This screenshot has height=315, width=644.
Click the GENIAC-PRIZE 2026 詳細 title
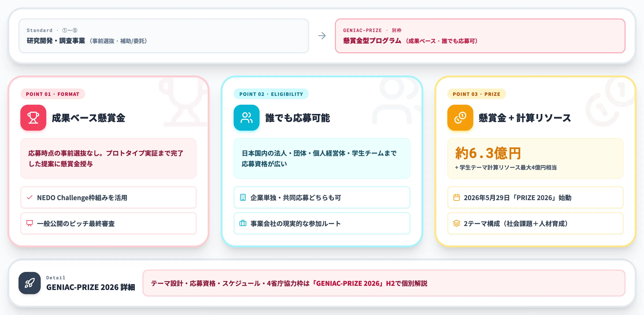[90, 287]
